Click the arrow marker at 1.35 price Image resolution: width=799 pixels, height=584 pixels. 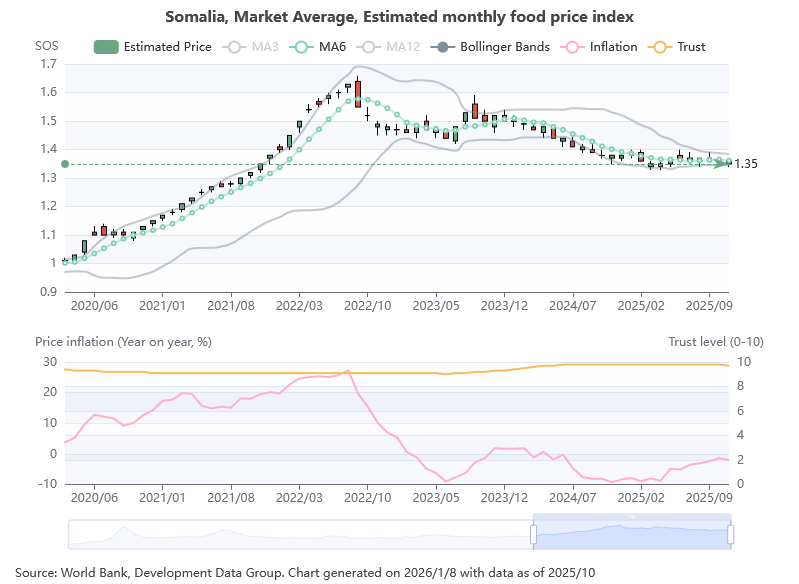(723, 163)
